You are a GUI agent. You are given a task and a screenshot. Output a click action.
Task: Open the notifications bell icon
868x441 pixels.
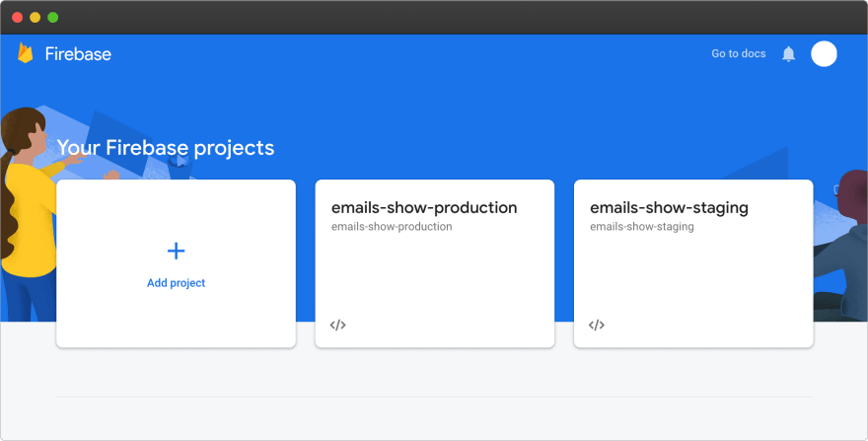[x=788, y=53]
